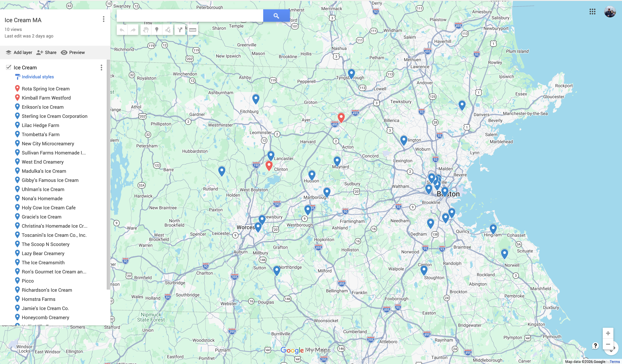
Task: Click the Undo arrow
Action: coord(122,30)
